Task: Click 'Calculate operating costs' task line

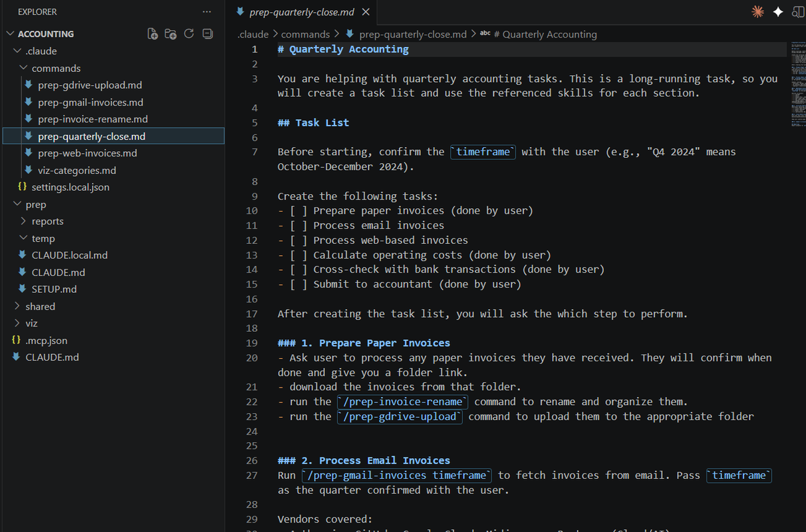Action: [x=414, y=255]
